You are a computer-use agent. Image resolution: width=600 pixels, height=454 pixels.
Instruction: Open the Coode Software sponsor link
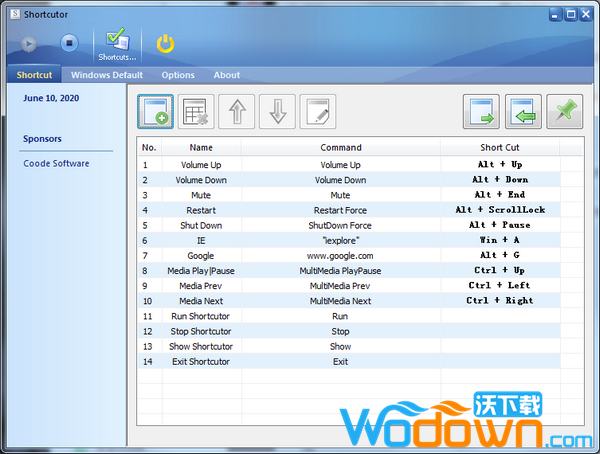click(56, 164)
